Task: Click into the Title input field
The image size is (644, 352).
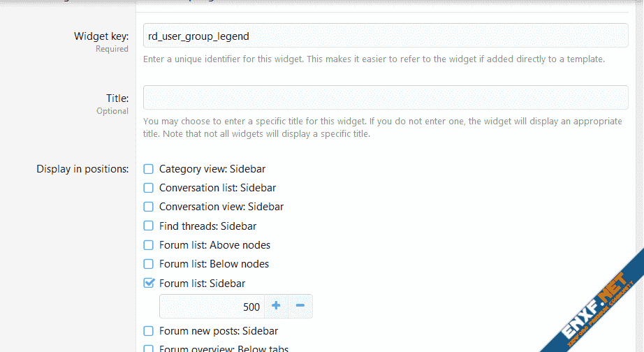Action: 386,98
